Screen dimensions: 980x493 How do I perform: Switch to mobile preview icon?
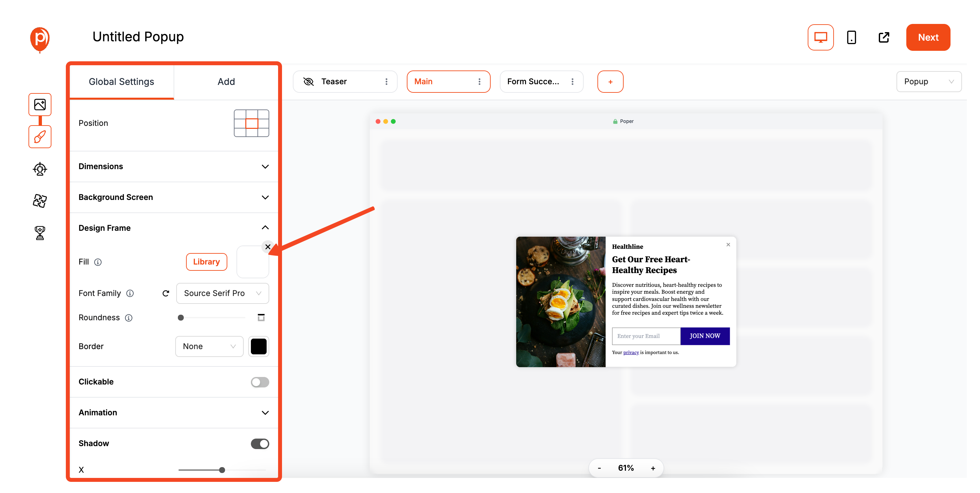(851, 37)
